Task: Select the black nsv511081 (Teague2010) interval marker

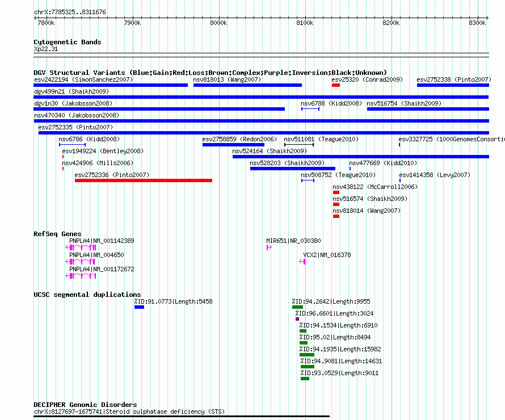Action: pos(299,145)
